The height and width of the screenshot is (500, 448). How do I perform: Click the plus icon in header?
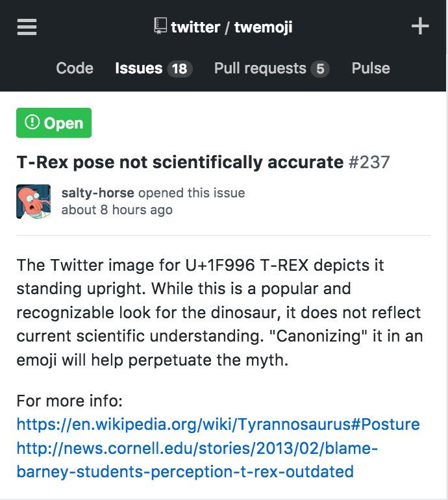point(421,27)
